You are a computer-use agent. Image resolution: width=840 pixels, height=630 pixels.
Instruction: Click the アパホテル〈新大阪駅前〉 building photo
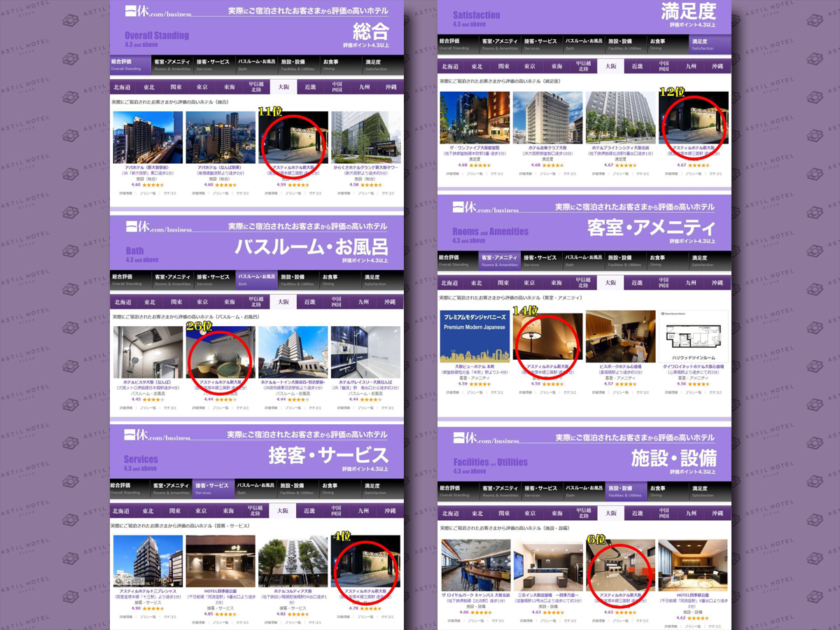click(148, 137)
